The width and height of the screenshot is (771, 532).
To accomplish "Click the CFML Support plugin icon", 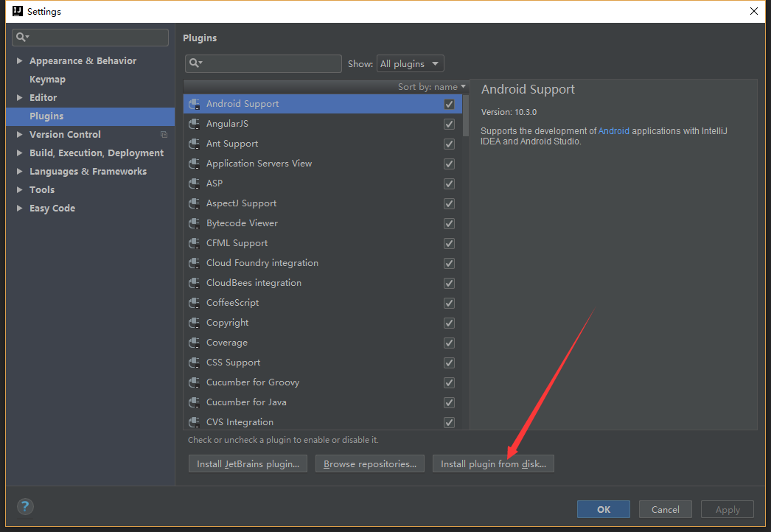I will click(195, 243).
